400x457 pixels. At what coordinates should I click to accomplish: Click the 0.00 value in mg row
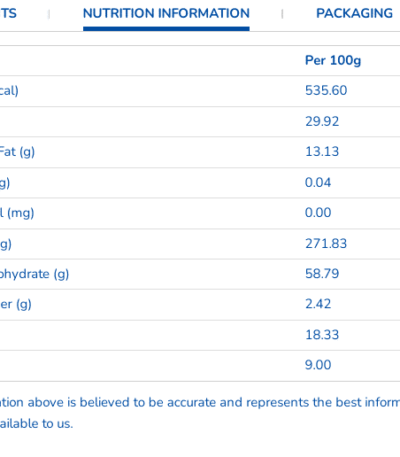point(318,213)
